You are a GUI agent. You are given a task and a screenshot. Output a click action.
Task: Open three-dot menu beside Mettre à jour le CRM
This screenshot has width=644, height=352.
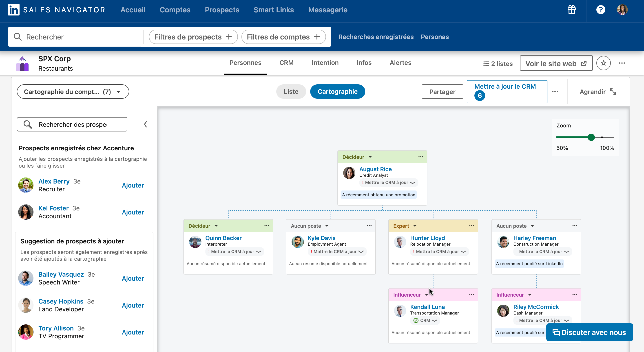pyautogui.click(x=555, y=92)
